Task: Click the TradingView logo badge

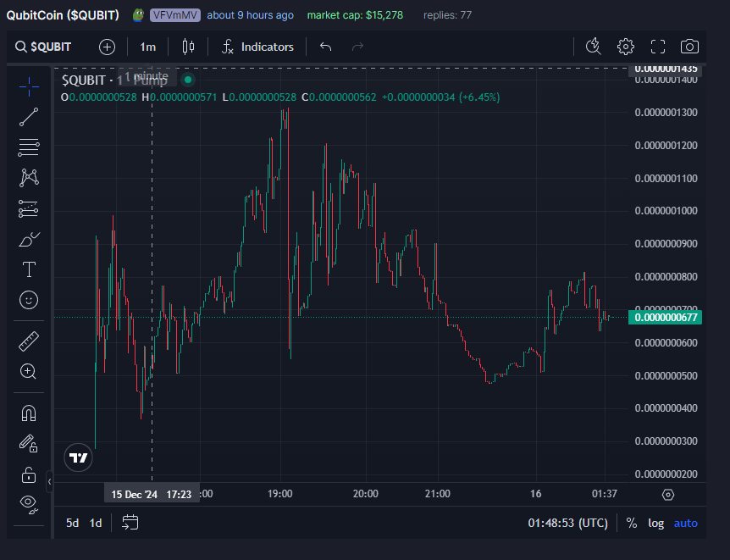Action: [x=78, y=457]
